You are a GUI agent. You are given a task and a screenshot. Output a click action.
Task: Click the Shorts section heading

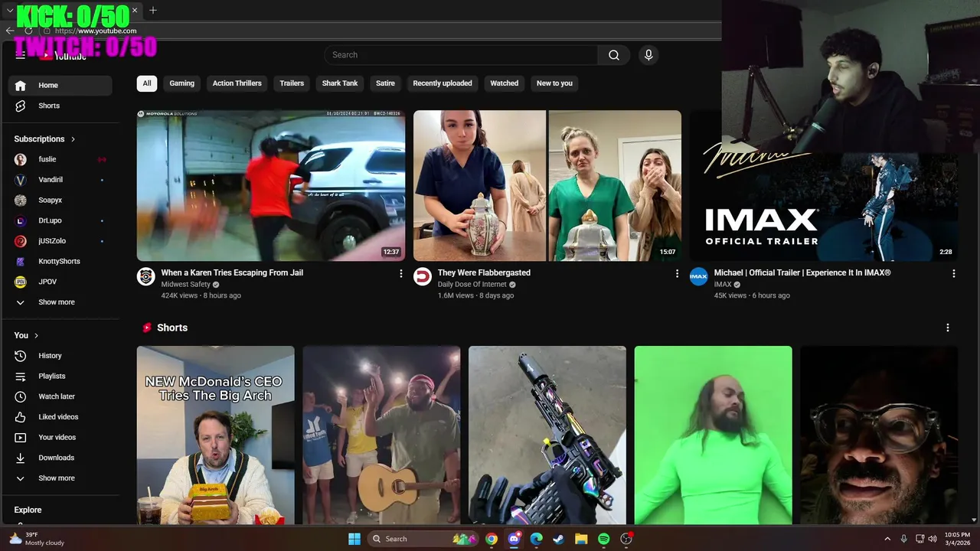[172, 328]
